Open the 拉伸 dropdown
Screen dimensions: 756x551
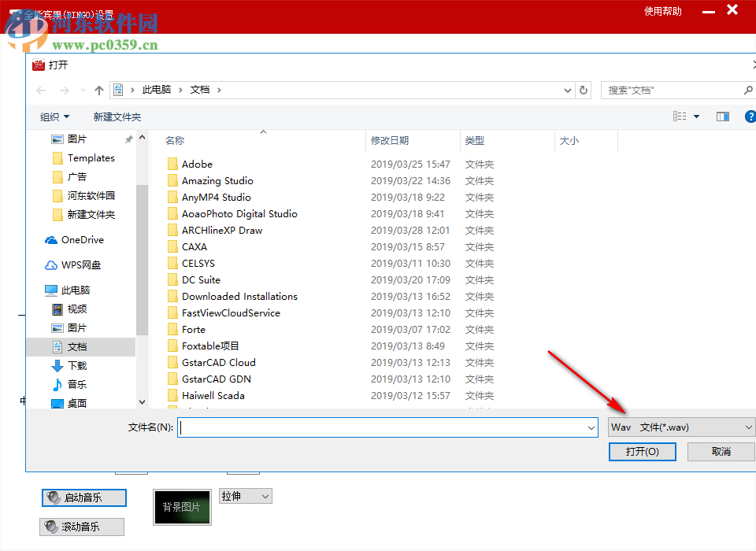pos(246,496)
